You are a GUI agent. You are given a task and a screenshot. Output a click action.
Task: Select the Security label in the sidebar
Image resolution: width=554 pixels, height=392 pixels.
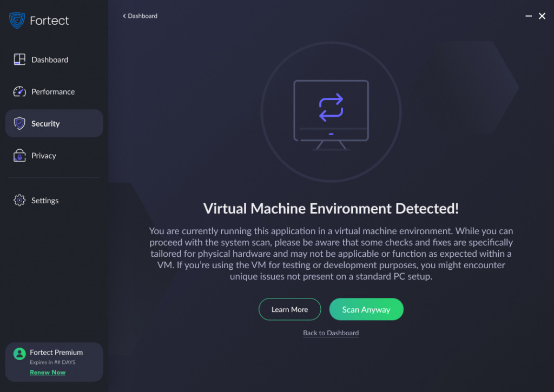45,124
